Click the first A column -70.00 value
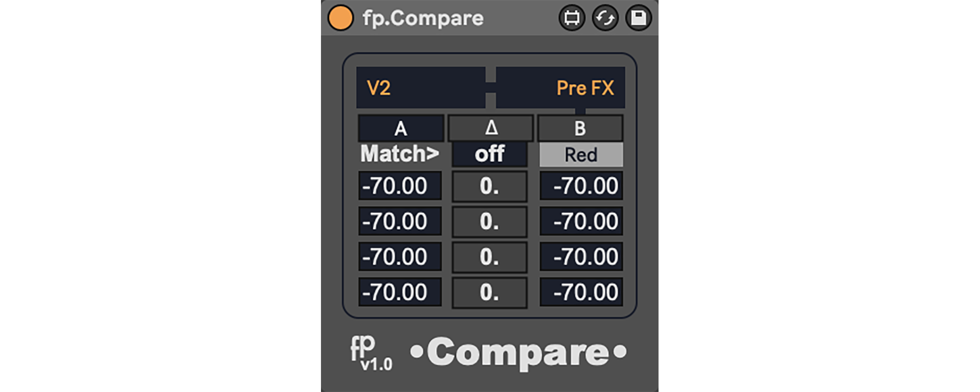This screenshot has width=980, height=392. 400,186
